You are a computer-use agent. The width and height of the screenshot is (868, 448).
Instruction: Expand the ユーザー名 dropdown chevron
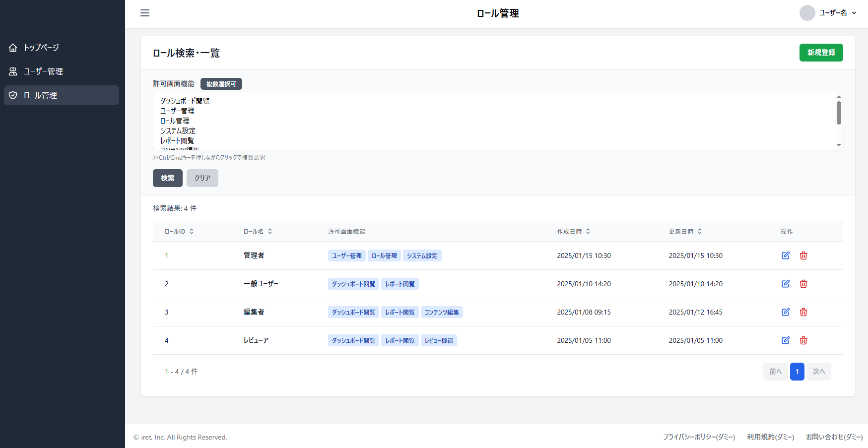(x=854, y=13)
